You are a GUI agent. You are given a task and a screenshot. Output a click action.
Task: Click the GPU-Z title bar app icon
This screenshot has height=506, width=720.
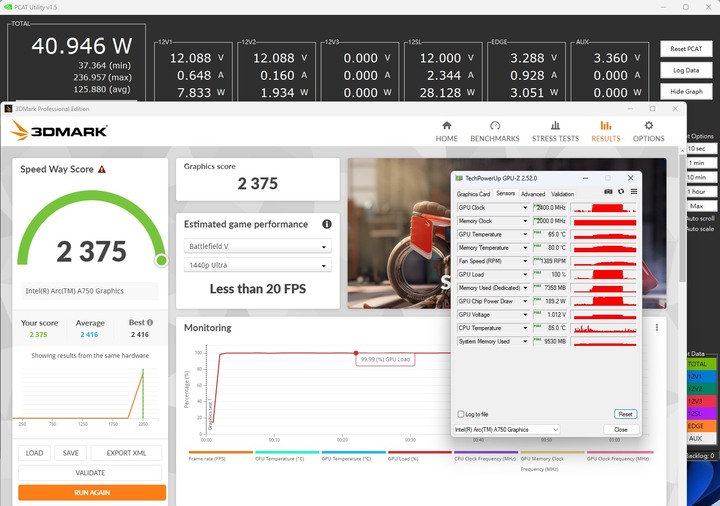point(459,178)
